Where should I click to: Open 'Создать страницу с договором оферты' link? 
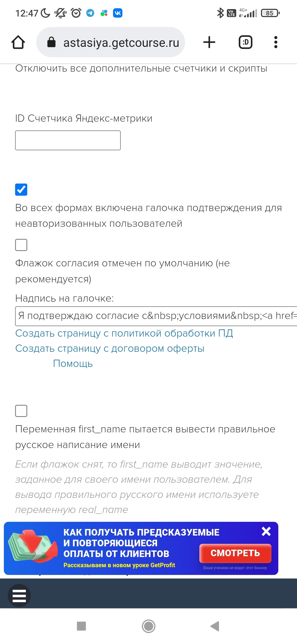coord(110,348)
